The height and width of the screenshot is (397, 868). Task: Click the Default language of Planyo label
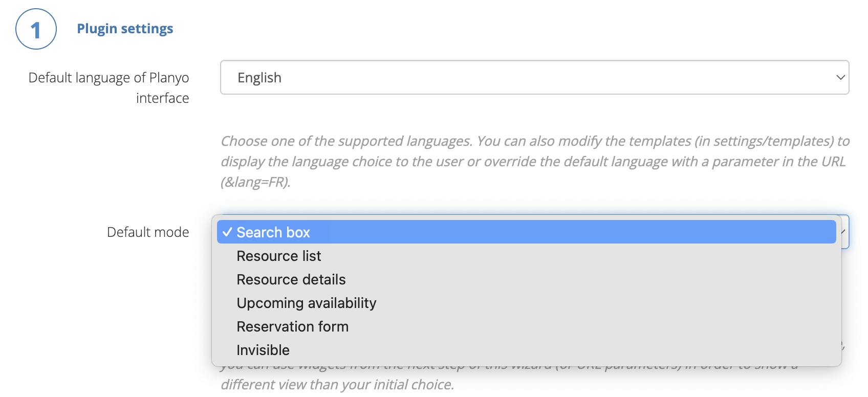point(108,78)
